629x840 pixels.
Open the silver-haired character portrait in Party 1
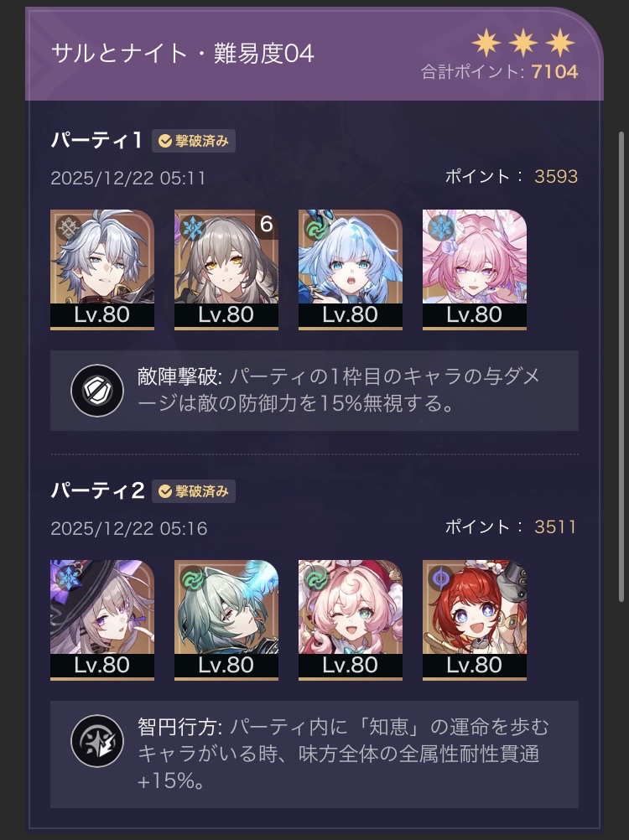(x=102, y=269)
